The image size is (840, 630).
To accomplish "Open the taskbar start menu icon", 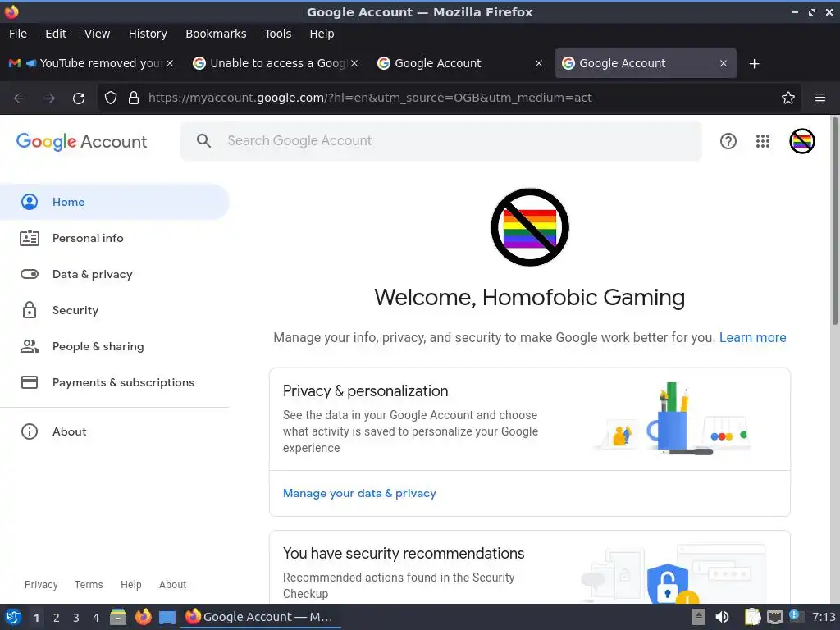I will pyautogui.click(x=13, y=617).
